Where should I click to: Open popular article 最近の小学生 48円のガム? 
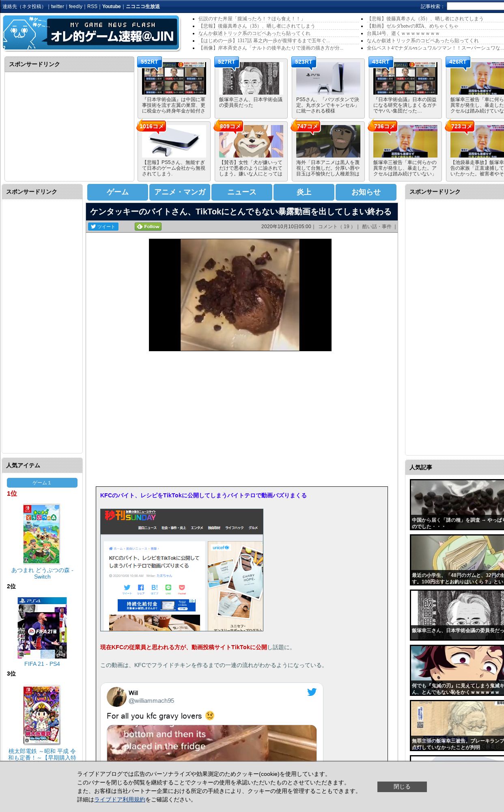457,560
